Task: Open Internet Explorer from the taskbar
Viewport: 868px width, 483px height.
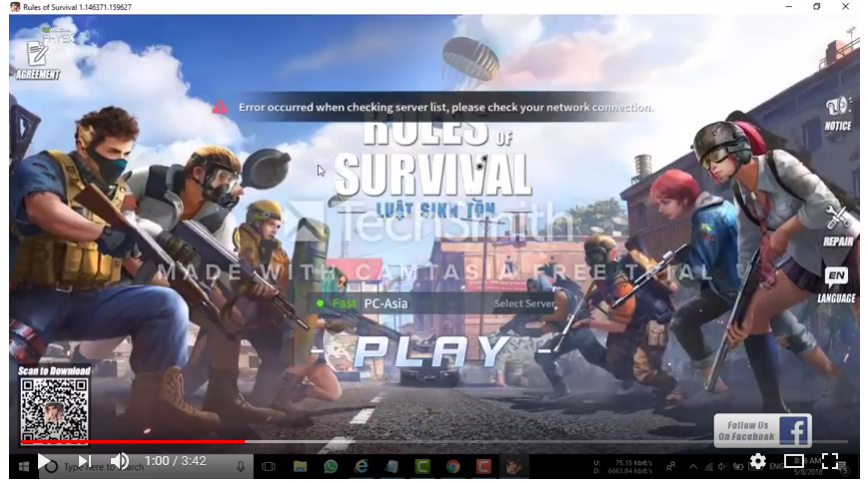Action: 362,467
